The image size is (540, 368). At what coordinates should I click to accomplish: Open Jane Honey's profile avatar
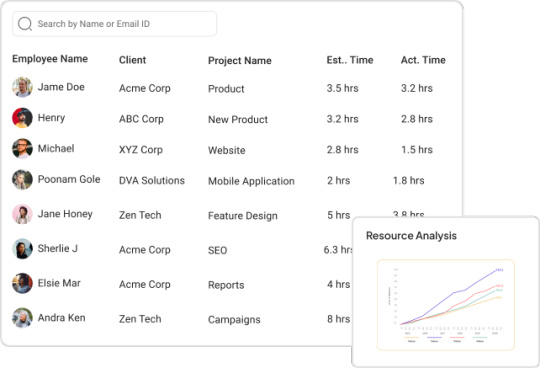[22, 214]
